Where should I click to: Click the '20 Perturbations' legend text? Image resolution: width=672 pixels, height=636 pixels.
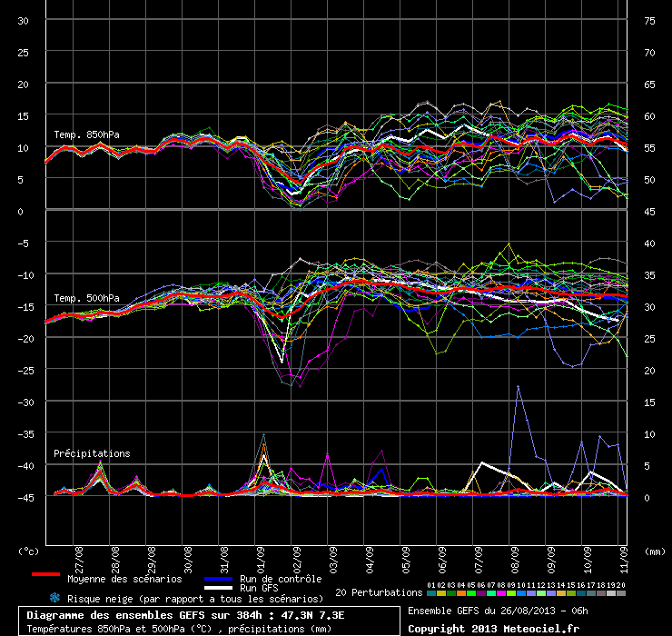(378, 592)
